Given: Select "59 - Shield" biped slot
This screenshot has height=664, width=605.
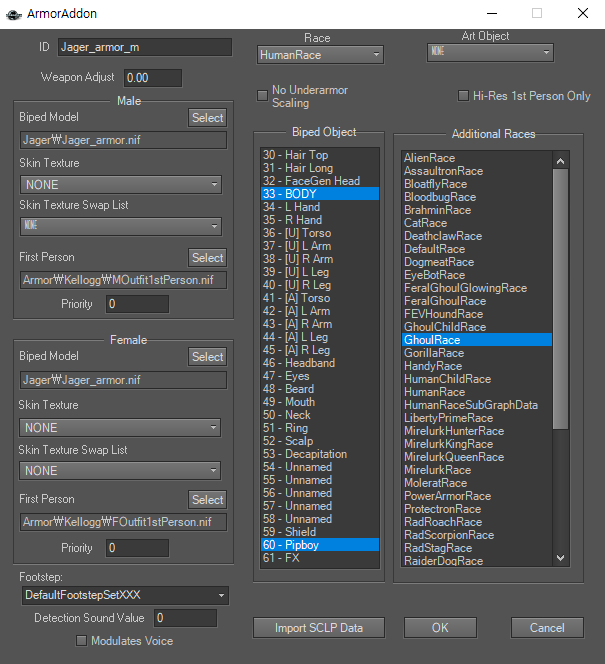Looking at the screenshot, I should coord(320,532).
